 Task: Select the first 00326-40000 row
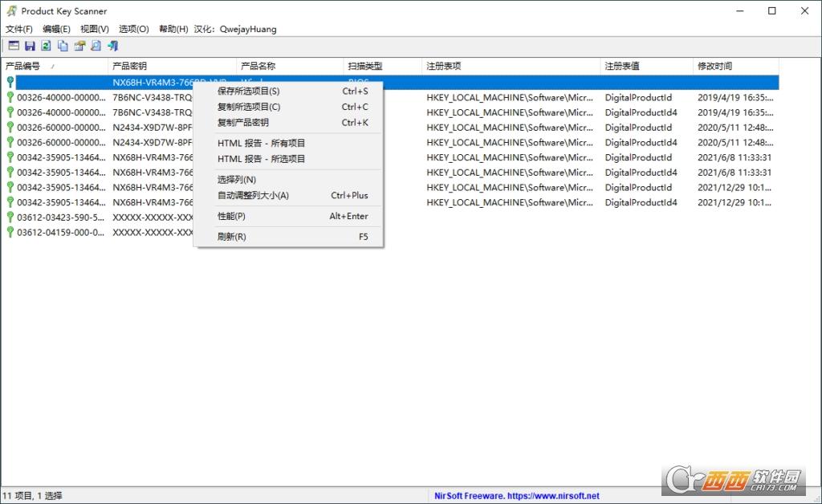(60, 97)
